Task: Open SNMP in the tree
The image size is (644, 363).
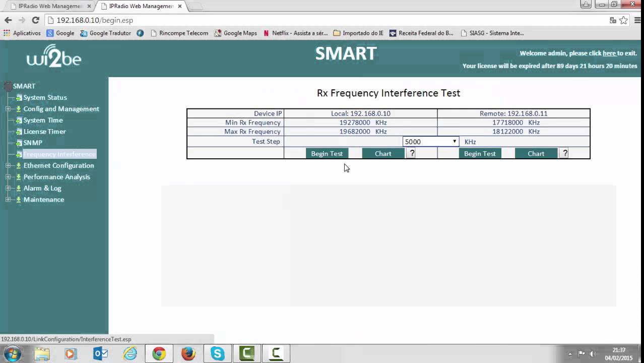Action: [x=33, y=143]
